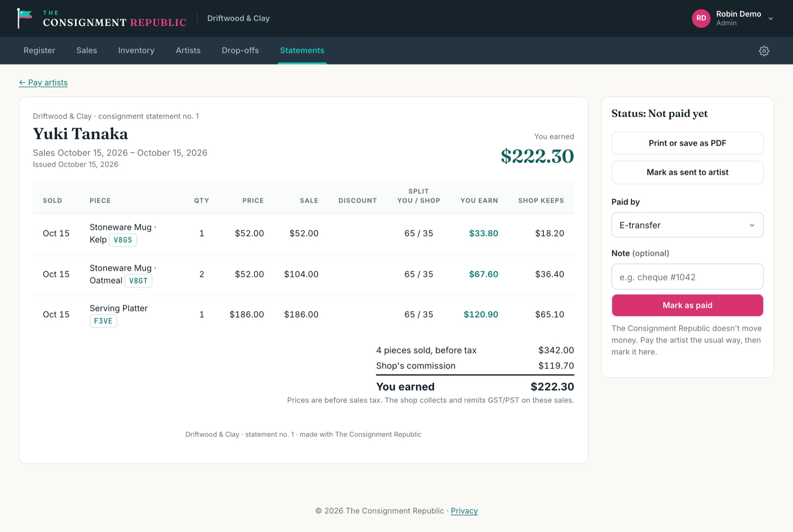793x532 pixels.
Task: Click the large $222.30 earned total
Action: pyautogui.click(x=537, y=156)
